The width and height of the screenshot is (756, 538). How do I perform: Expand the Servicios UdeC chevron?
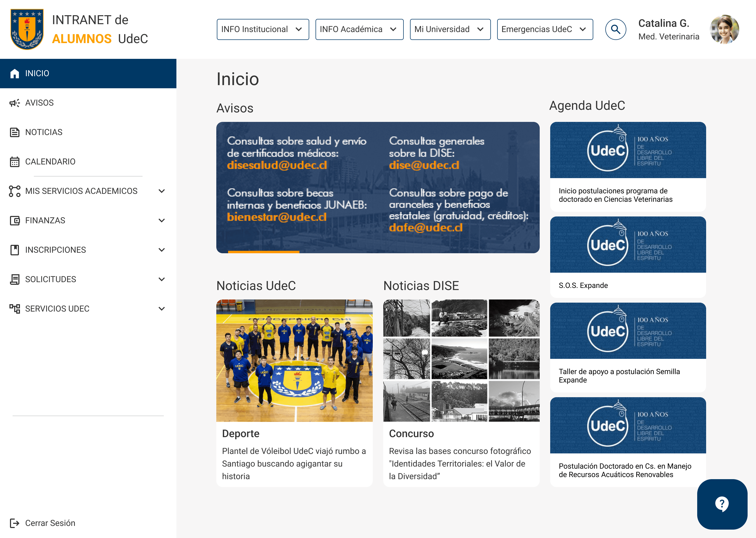pyautogui.click(x=161, y=309)
